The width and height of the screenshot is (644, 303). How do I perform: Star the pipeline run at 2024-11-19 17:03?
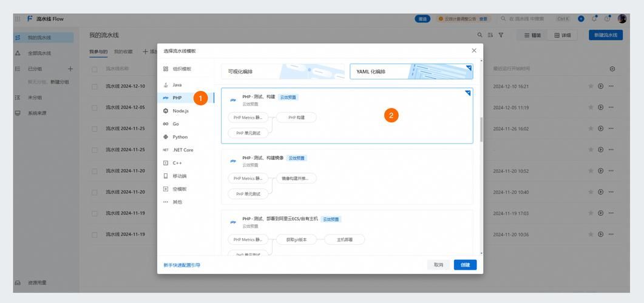coord(591,213)
